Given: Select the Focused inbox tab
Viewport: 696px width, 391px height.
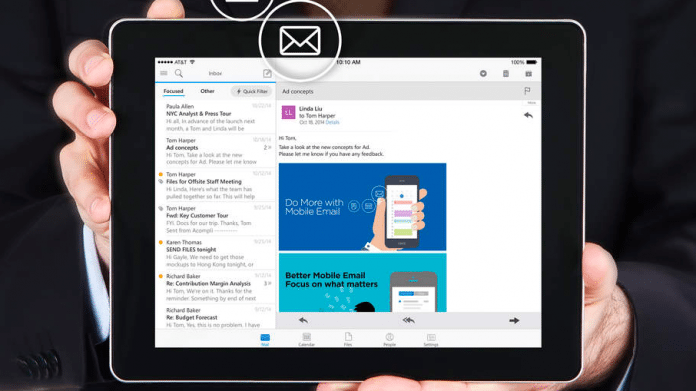Looking at the screenshot, I should pyautogui.click(x=173, y=91).
